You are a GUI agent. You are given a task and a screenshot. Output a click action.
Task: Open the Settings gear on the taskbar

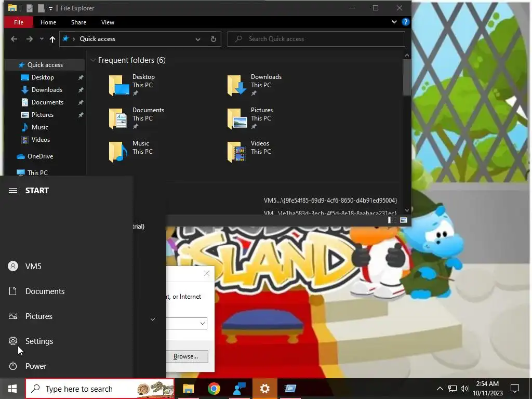click(x=264, y=389)
